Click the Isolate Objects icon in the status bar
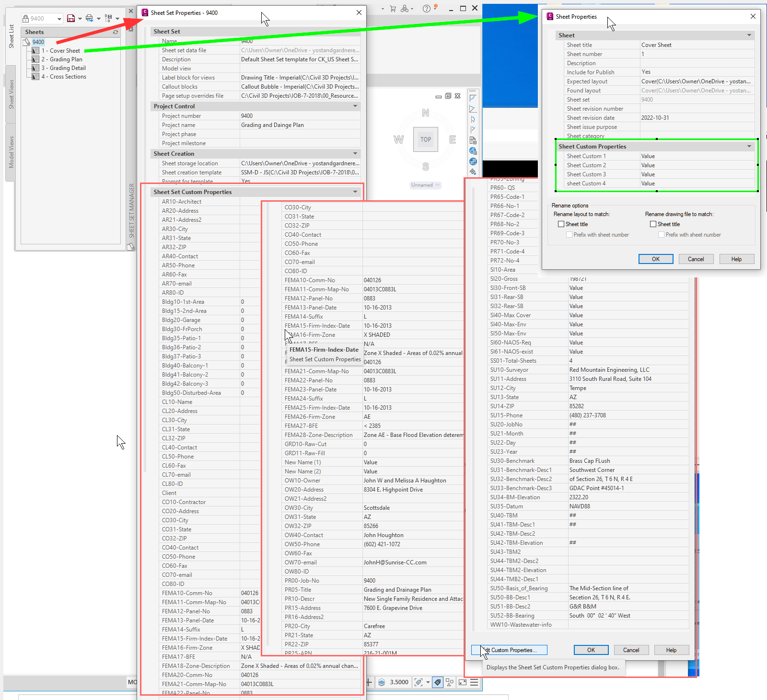The height and width of the screenshot is (700, 767). pos(450,682)
